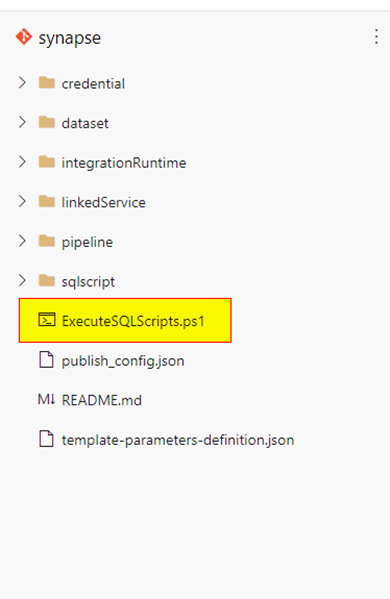The image size is (390, 599).
Task: Expand the linkedService folder chevron
Action: 22,201
